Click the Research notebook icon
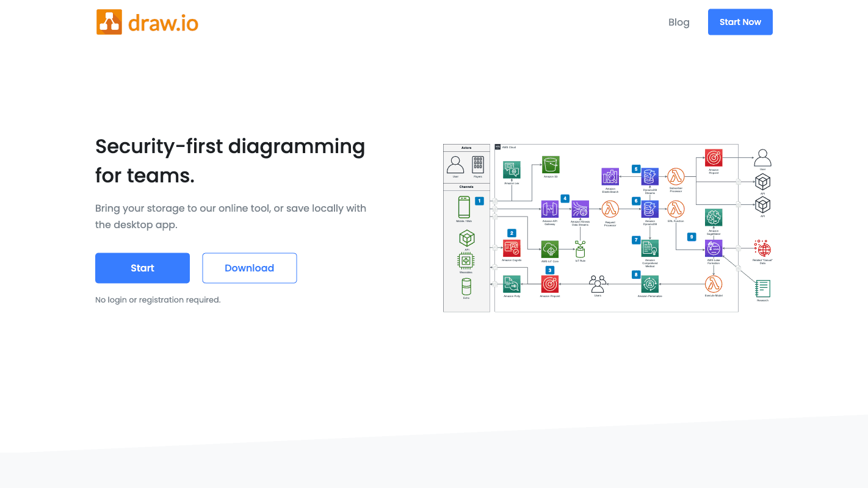This screenshot has height=488, width=868. 763,289
